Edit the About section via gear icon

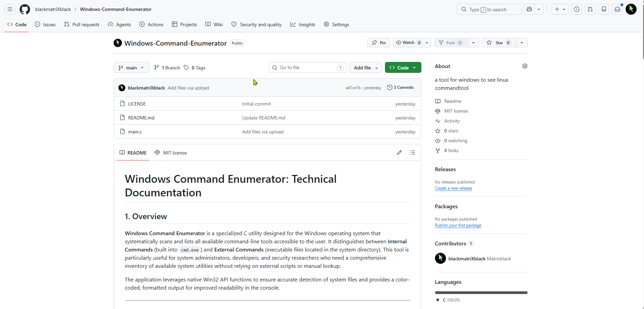(525, 66)
